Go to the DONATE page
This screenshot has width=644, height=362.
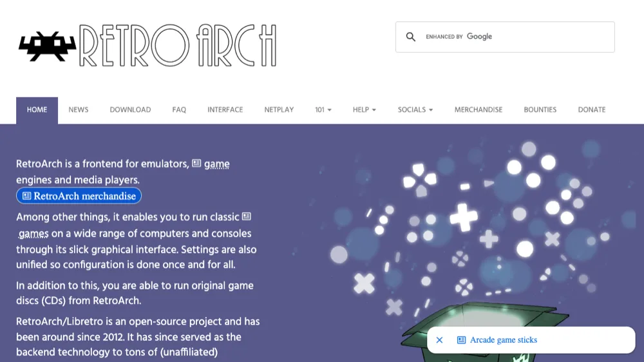(x=592, y=110)
